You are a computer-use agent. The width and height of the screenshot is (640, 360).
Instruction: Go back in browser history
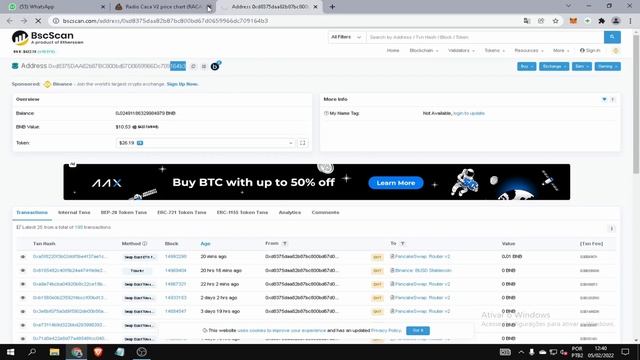tap(10, 21)
